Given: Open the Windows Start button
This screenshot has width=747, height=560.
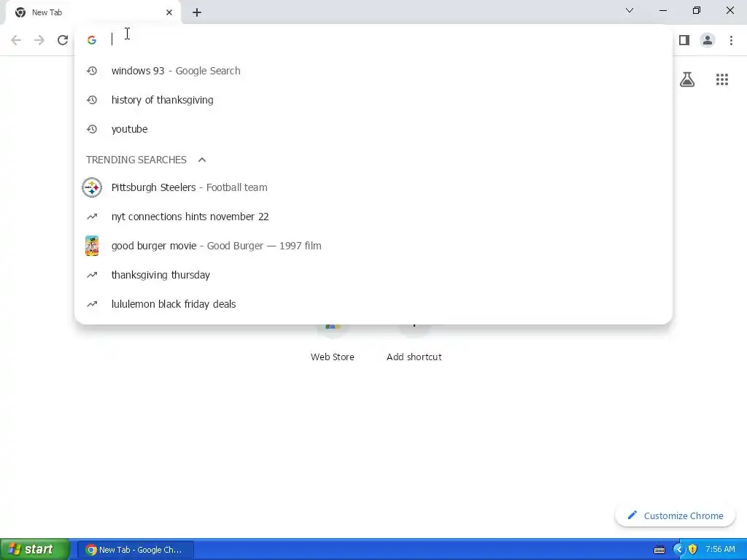Looking at the screenshot, I should pyautogui.click(x=35, y=550).
